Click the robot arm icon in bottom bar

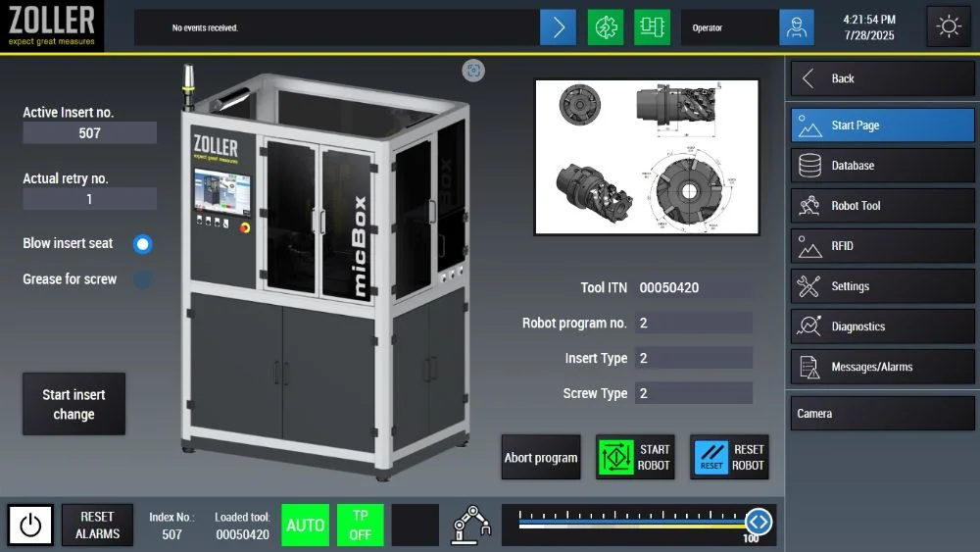(471, 525)
